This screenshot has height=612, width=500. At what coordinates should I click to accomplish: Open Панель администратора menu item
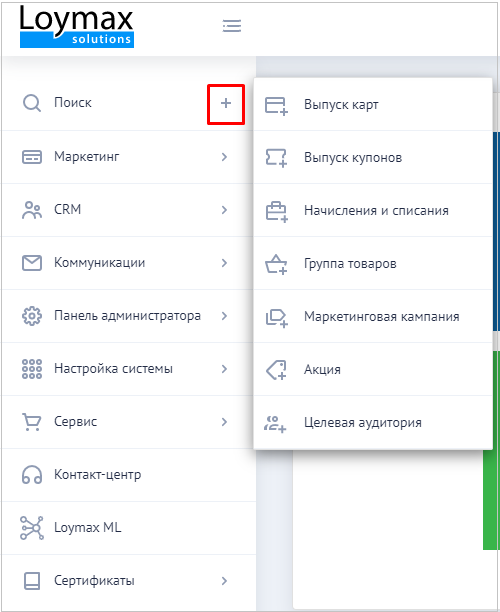click(x=129, y=316)
